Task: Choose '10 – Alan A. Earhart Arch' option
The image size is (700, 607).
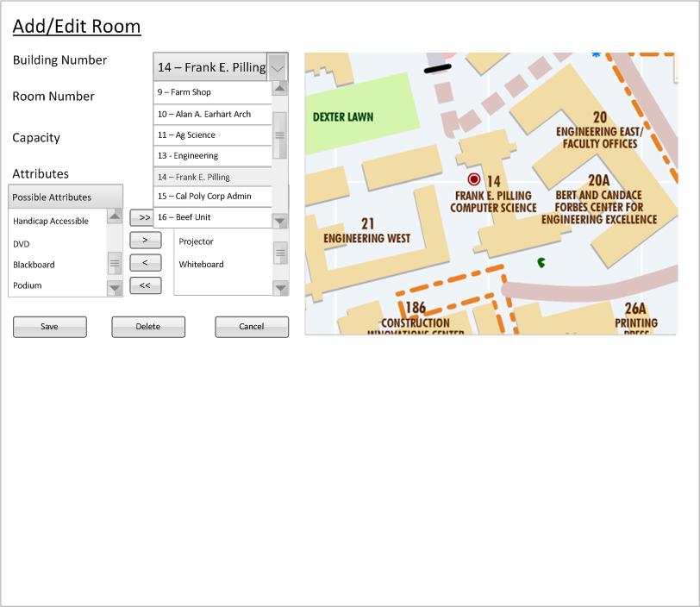Action: 212,115
